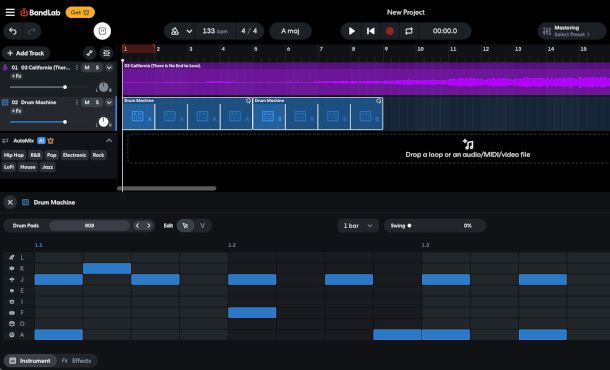Select the Drum Machine track icon in the track list
This screenshot has height=370, width=610.
(5, 102)
